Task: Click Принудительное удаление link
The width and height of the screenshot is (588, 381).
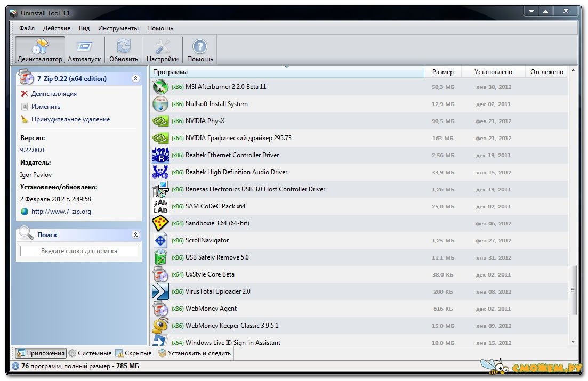Action: pos(70,119)
